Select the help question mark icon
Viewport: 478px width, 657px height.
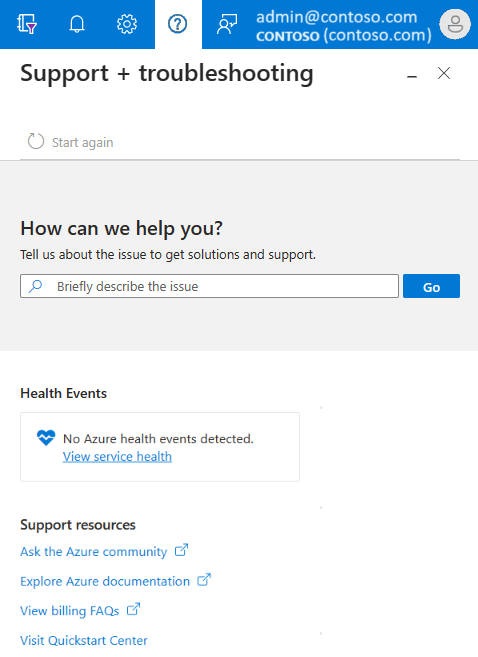click(178, 24)
